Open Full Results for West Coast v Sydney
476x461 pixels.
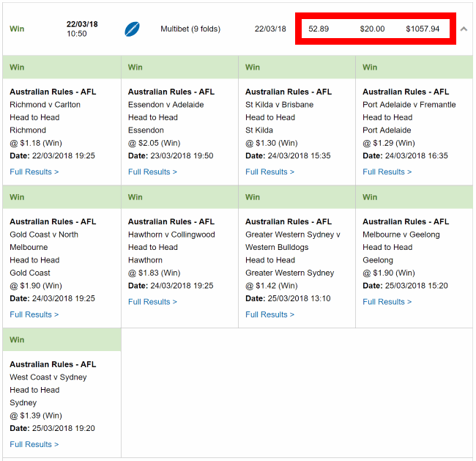(34, 444)
